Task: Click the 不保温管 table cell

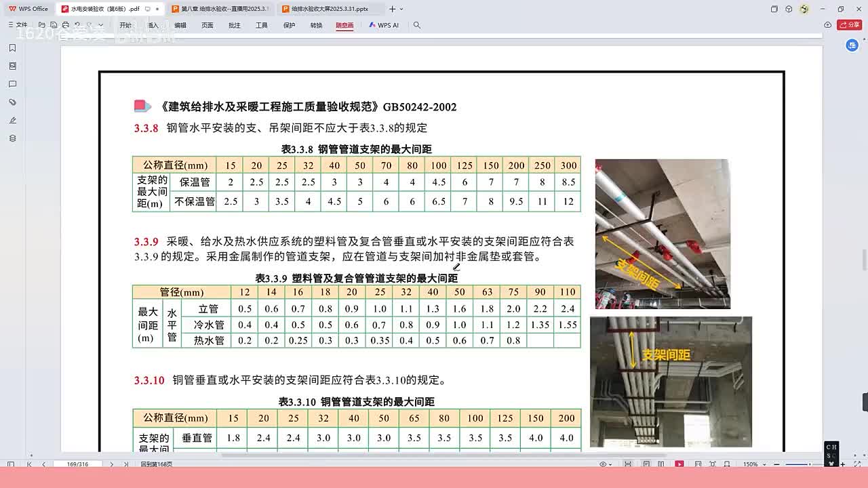Action: tap(194, 201)
